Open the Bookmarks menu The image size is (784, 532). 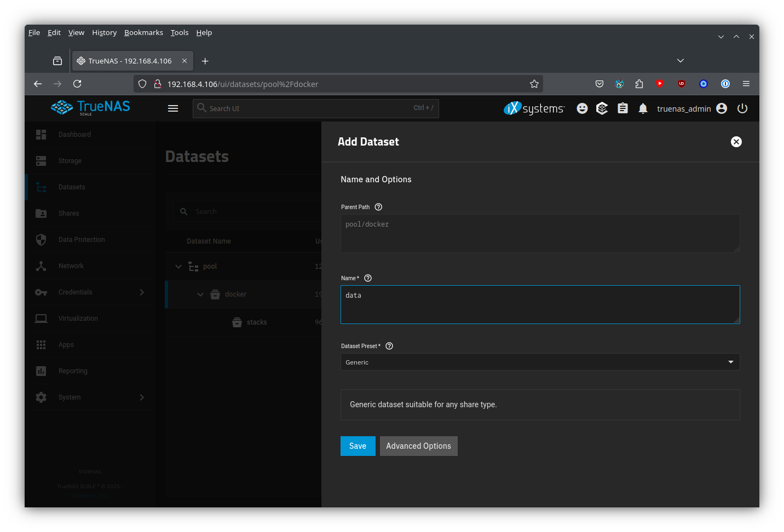(143, 32)
